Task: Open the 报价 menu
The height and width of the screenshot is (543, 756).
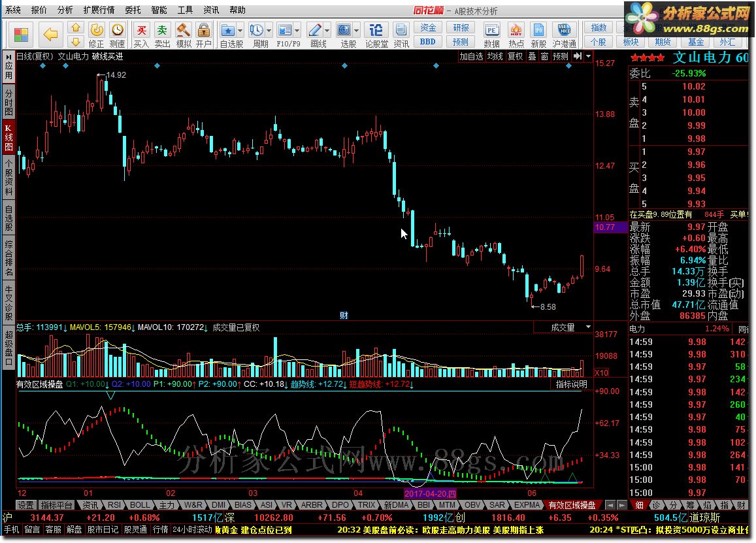Action: pyautogui.click(x=39, y=10)
